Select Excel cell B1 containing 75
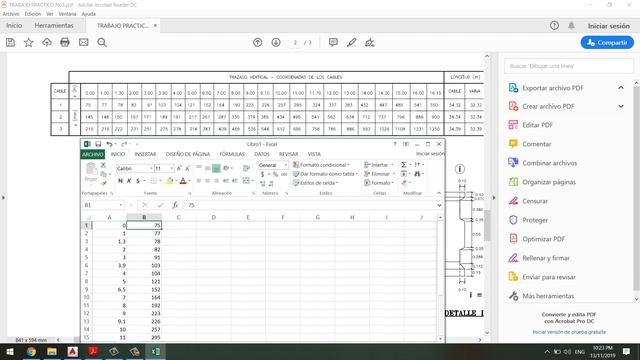Image resolution: width=640 pixels, height=360 pixels. click(144, 225)
